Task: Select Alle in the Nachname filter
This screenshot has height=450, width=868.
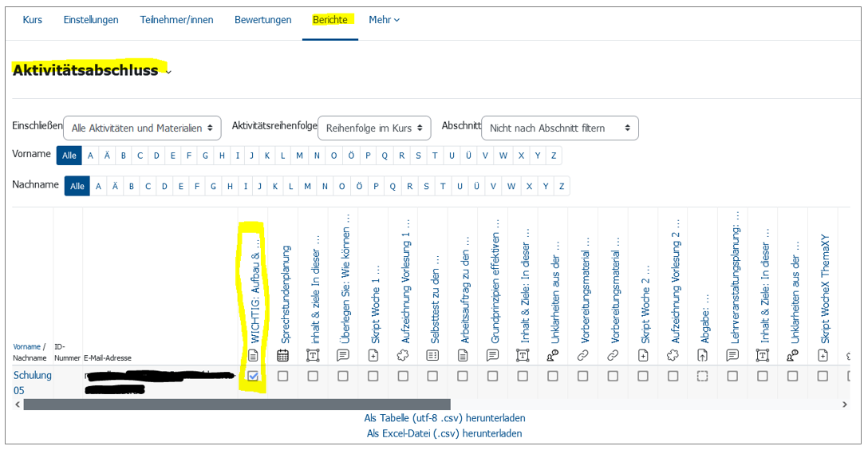Action: coord(77,186)
